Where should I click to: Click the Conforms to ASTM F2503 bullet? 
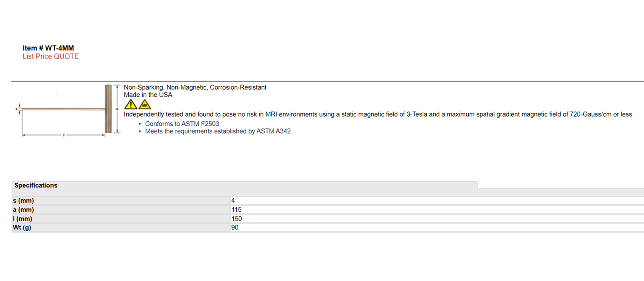click(182, 124)
